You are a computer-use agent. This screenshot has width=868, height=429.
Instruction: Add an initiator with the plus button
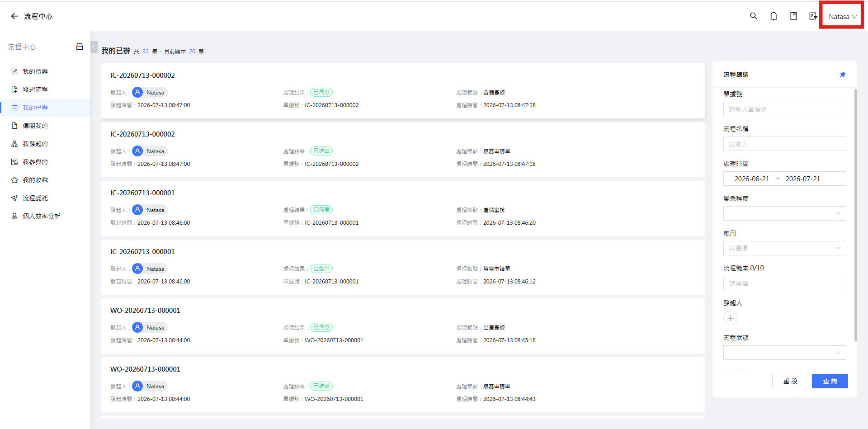(x=731, y=318)
